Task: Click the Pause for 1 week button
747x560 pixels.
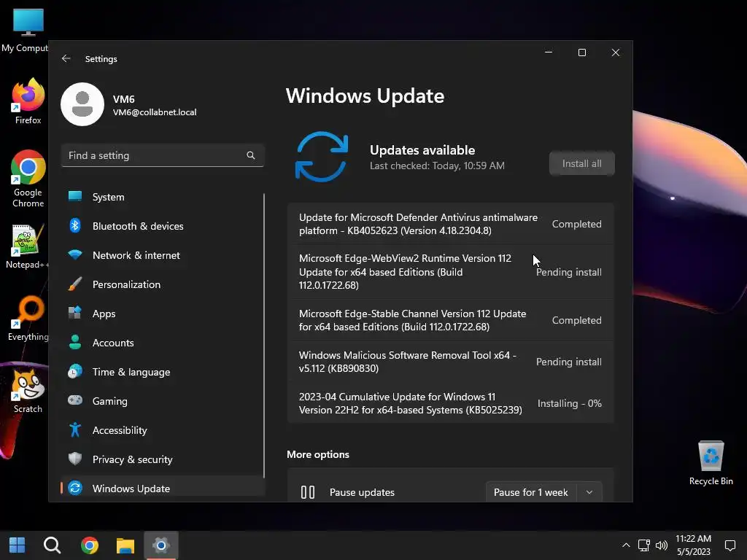Action: 531,492
